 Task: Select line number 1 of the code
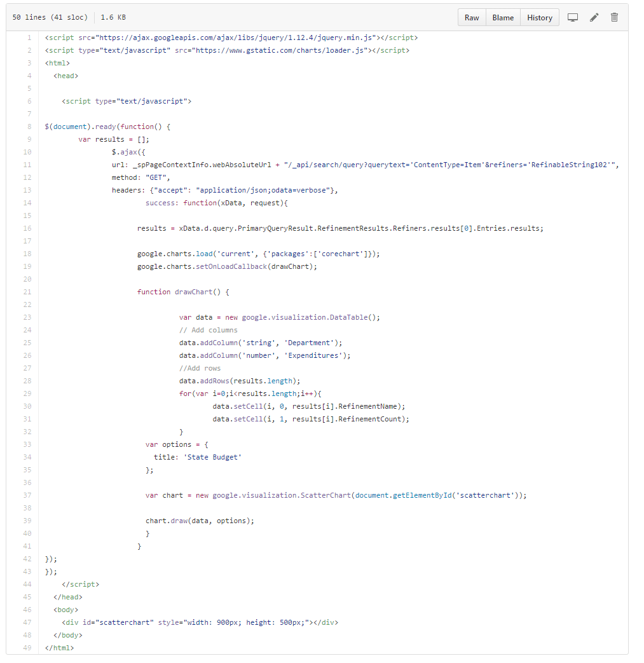(x=29, y=38)
